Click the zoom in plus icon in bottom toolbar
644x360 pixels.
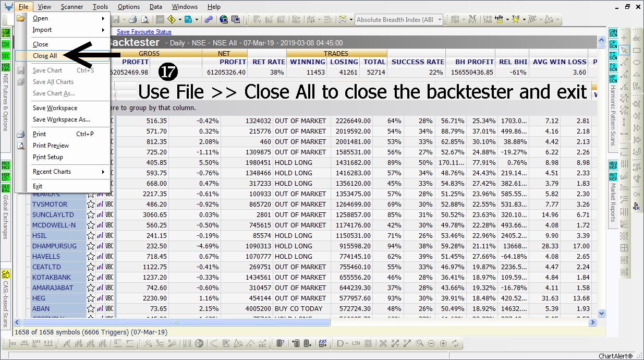pos(443,343)
